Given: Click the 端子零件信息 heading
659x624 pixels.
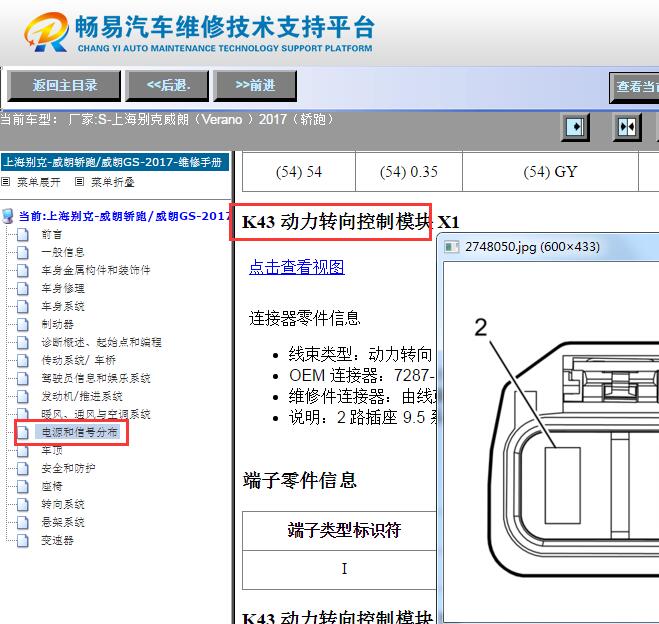Looking at the screenshot, I should pos(300,480).
